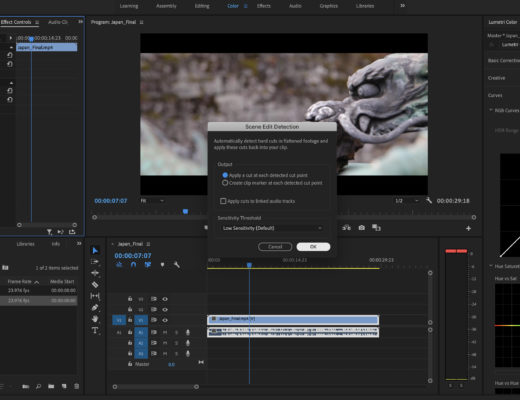520x400 pixels.
Task: Select the Slip tool
Action: coord(95,296)
